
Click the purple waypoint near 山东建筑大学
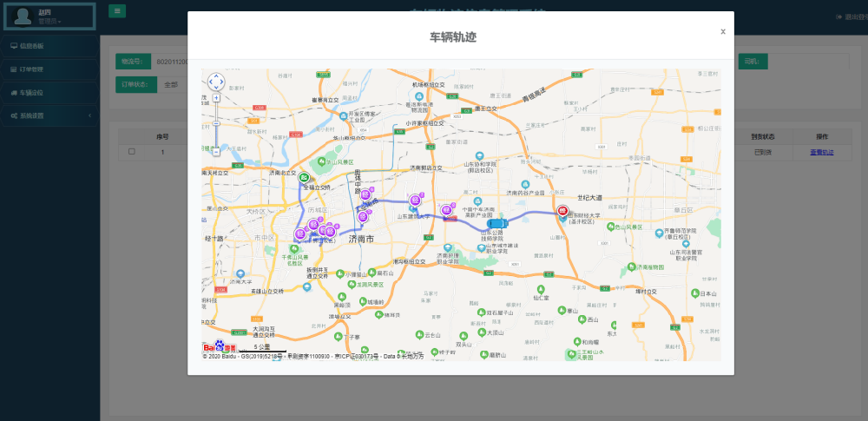point(415,200)
